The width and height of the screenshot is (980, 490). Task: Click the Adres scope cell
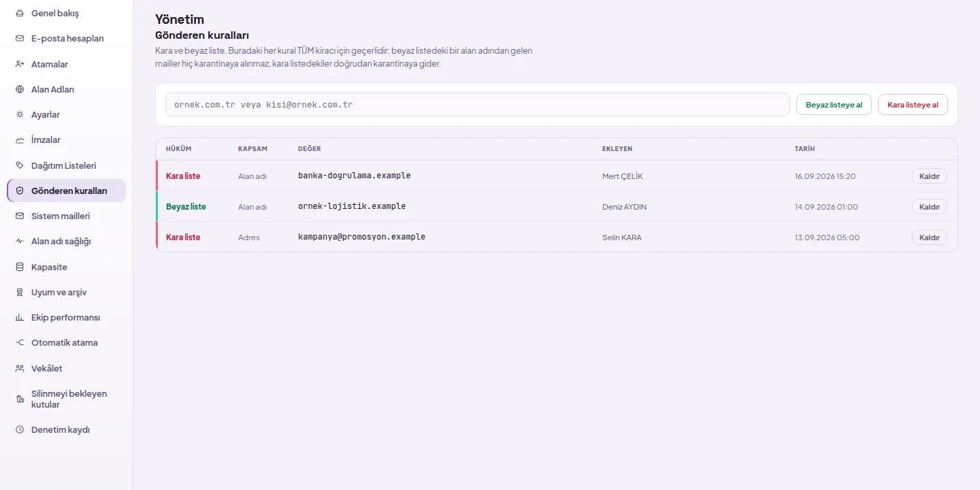pos(248,238)
